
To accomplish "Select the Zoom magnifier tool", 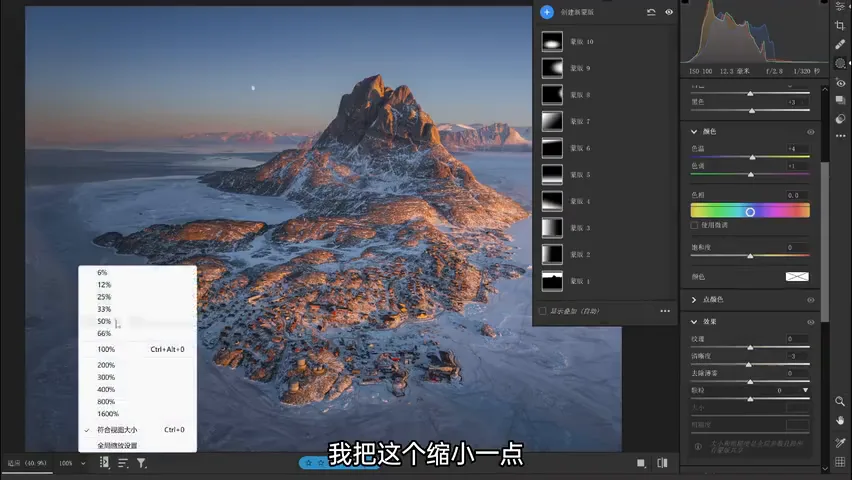I will pyautogui.click(x=840, y=401).
